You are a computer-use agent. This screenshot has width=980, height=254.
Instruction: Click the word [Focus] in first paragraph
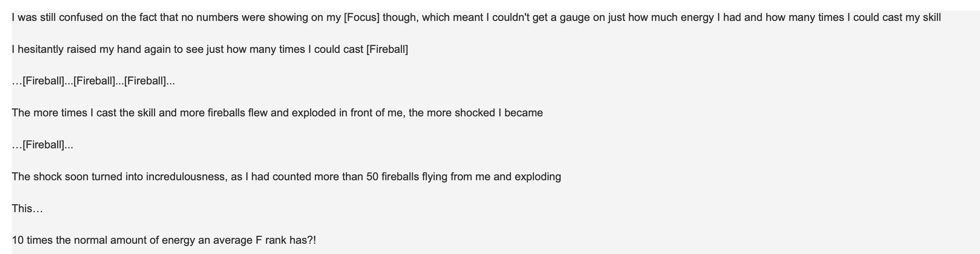(x=361, y=17)
